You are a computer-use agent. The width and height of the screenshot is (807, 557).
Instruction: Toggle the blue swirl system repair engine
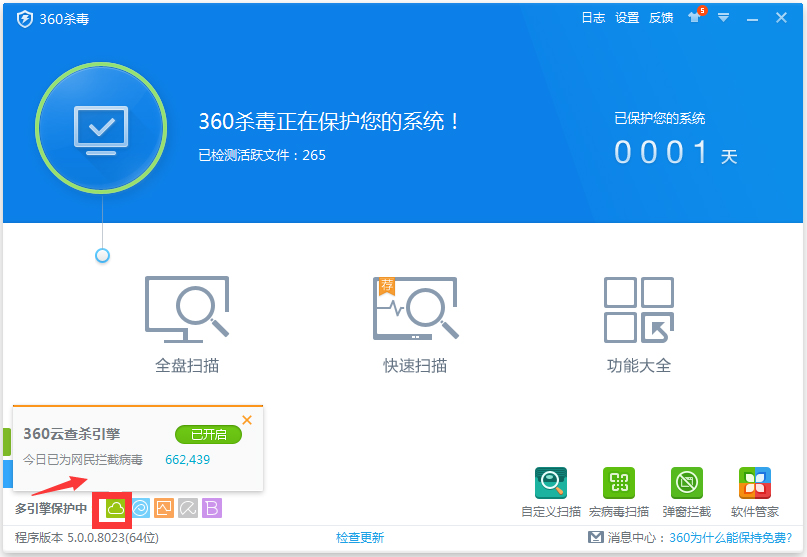coord(140,509)
